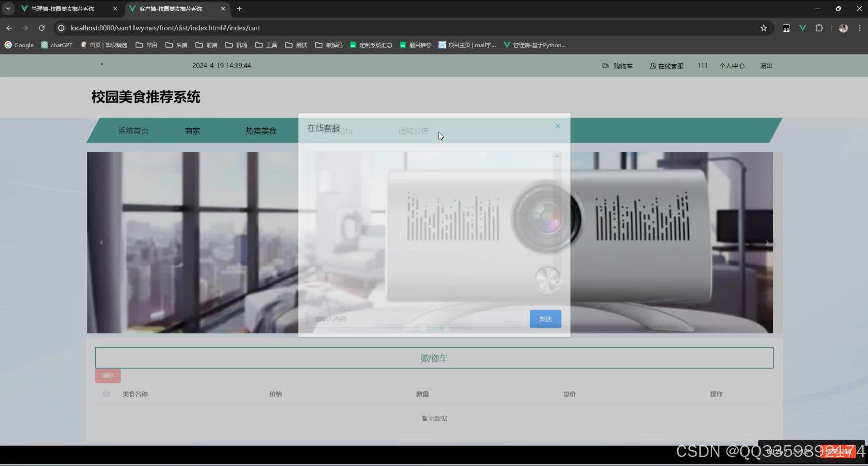Click the 发送 send button
The width and height of the screenshot is (868, 466).
545,319
